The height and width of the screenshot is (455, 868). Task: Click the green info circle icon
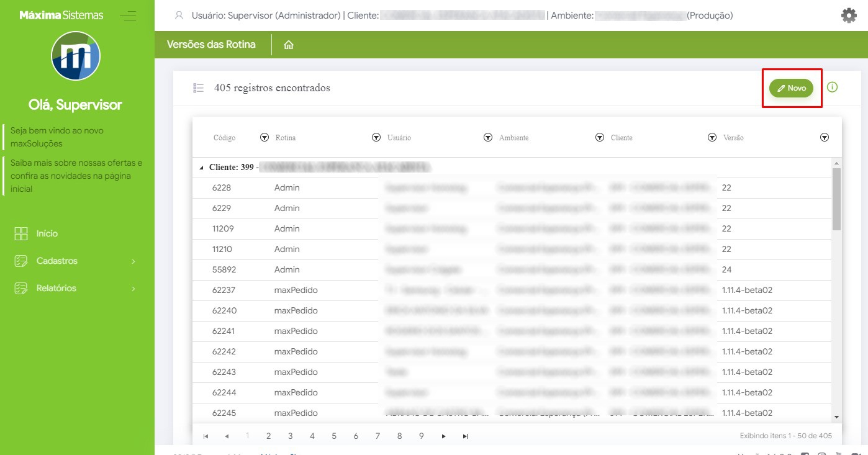pyautogui.click(x=833, y=87)
